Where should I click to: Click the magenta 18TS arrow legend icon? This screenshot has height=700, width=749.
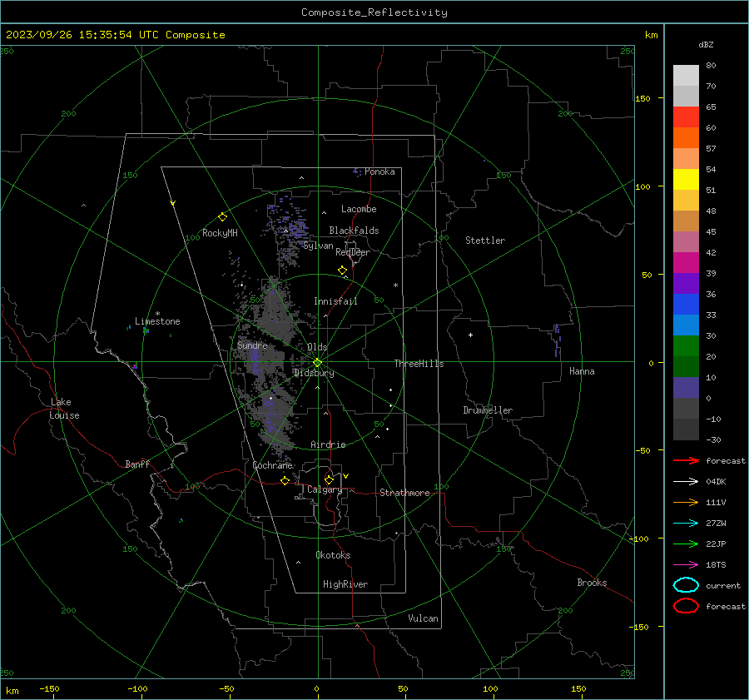coord(686,565)
